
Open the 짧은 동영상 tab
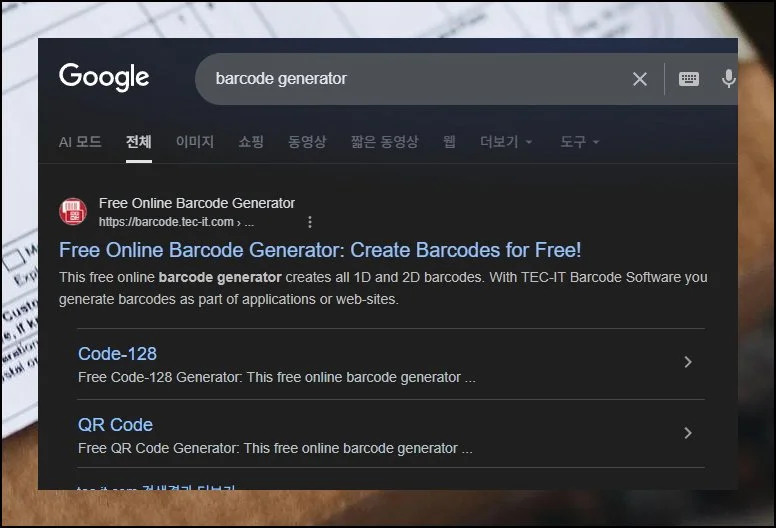click(x=384, y=142)
